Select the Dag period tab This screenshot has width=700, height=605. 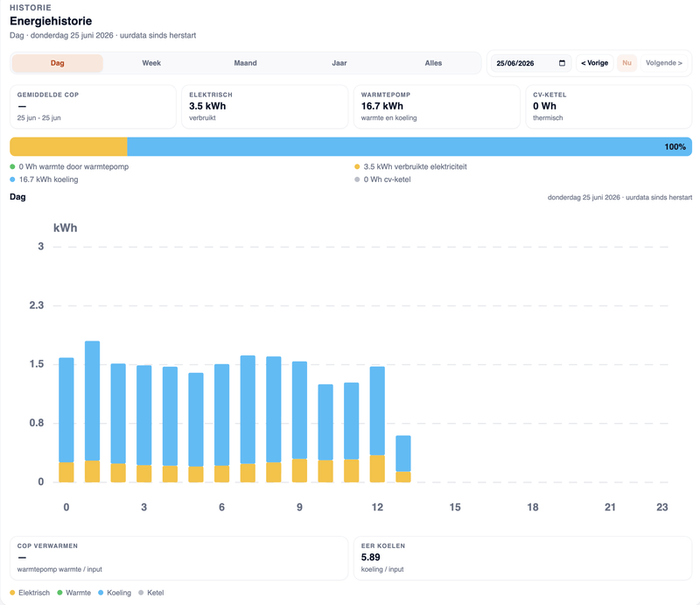click(57, 63)
